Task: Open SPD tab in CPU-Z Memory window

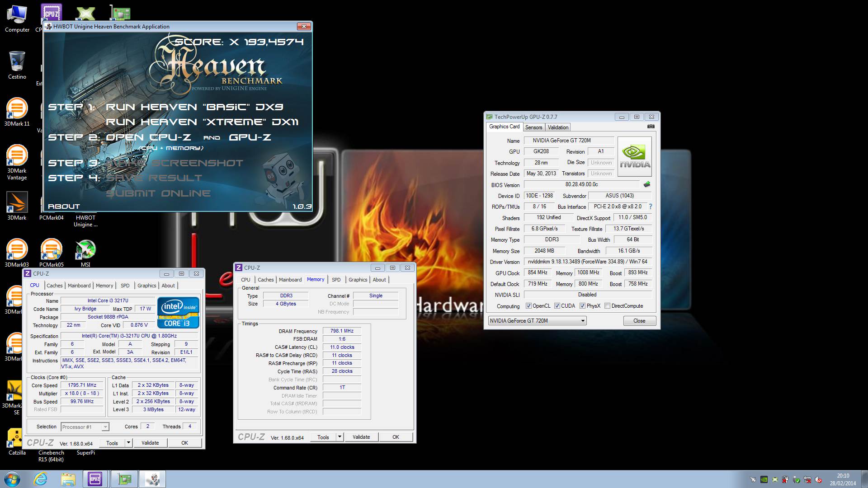Action: [336, 280]
